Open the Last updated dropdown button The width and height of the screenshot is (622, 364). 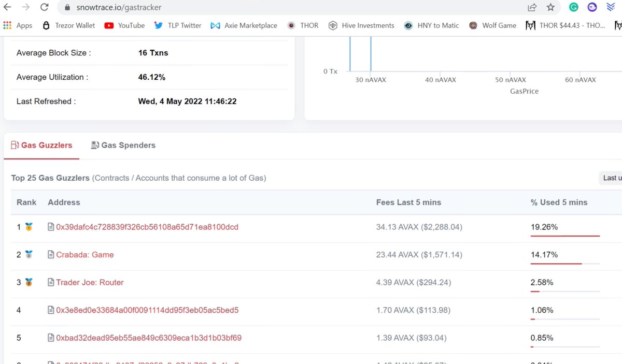610,178
